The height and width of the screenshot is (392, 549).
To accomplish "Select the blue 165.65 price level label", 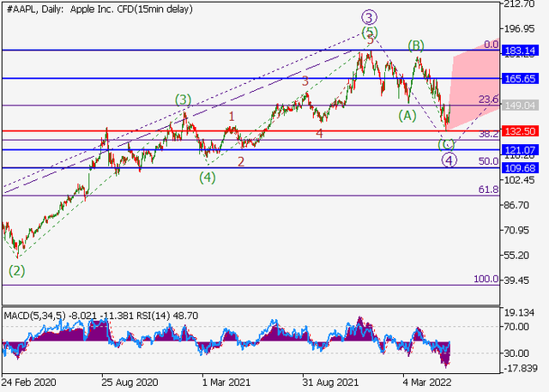I will (520, 78).
